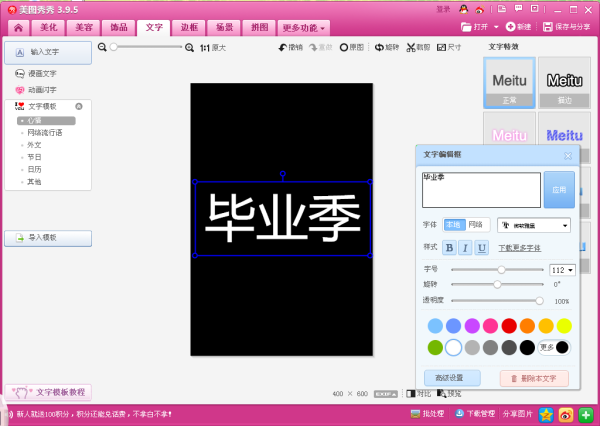Viewport: 600px width, 426px height.
Task: Pick the green color swatch
Action: point(435,348)
